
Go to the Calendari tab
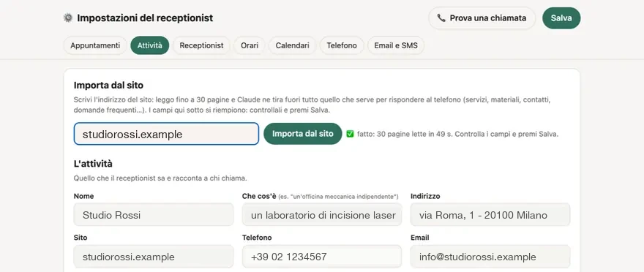tap(293, 45)
